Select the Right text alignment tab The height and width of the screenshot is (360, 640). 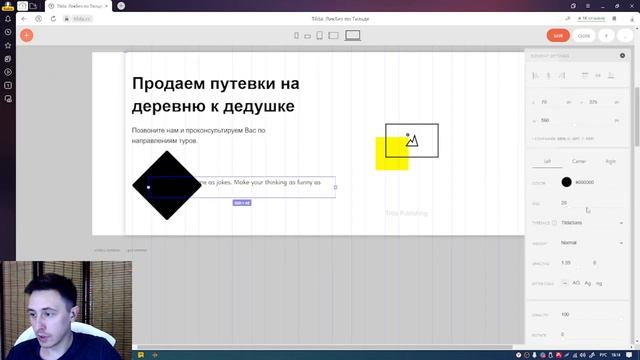point(610,161)
